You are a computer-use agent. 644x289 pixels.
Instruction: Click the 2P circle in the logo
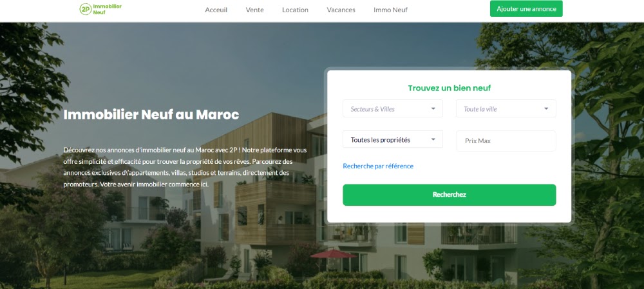[85, 9]
